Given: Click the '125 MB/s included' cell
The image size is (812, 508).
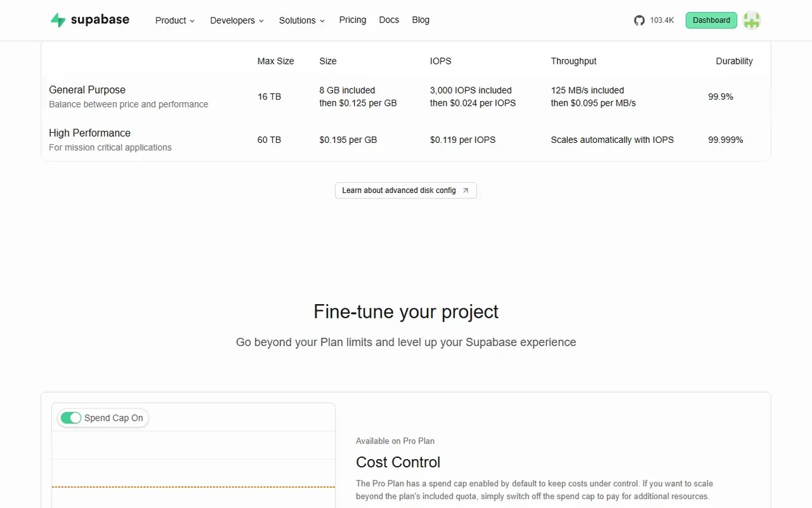Looking at the screenshot, I should pos(587,90).
